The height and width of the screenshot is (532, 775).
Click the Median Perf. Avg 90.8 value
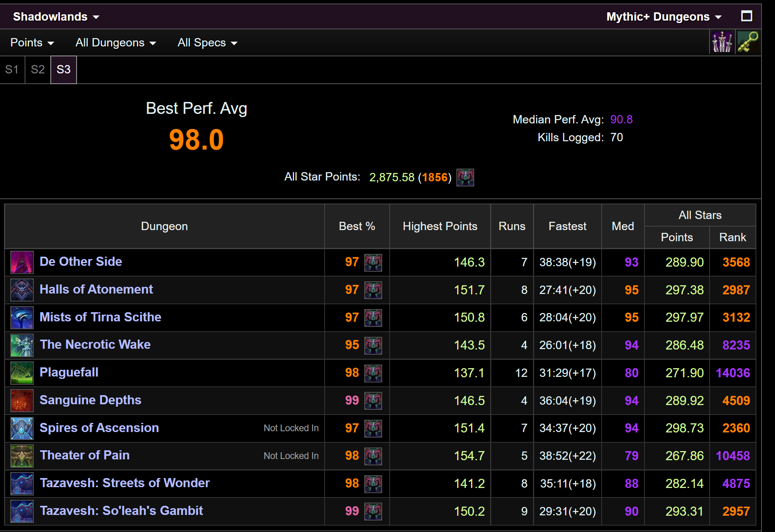(621, 119)
